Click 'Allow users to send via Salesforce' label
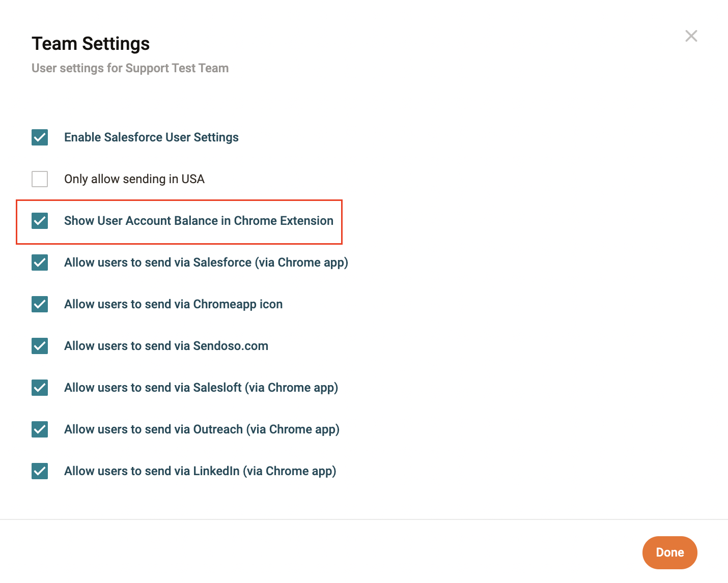The image size is (728, 583). click(206, 263)
